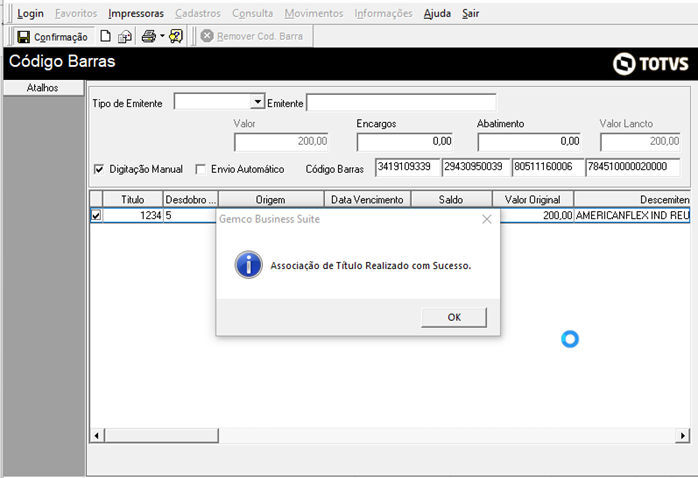Click the Descemitente column header
The height and width of the screenshot is (478, 698).
tap(632, 199)
